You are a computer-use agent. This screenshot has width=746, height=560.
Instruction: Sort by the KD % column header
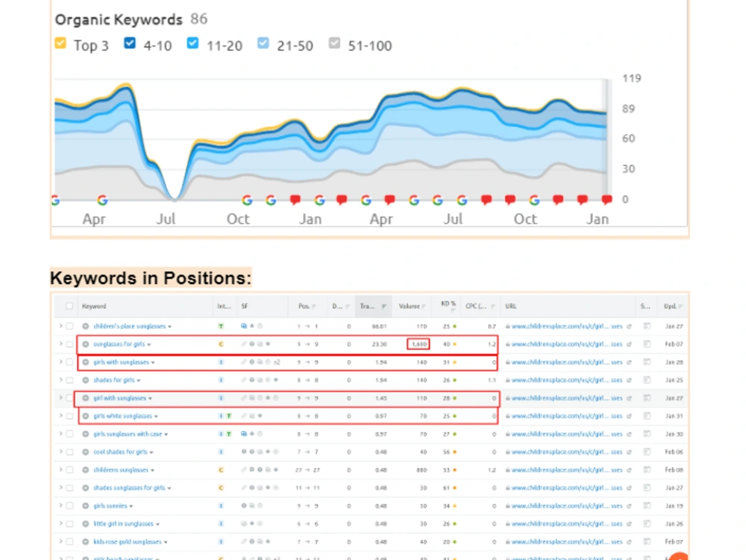[x=448, y=303]
